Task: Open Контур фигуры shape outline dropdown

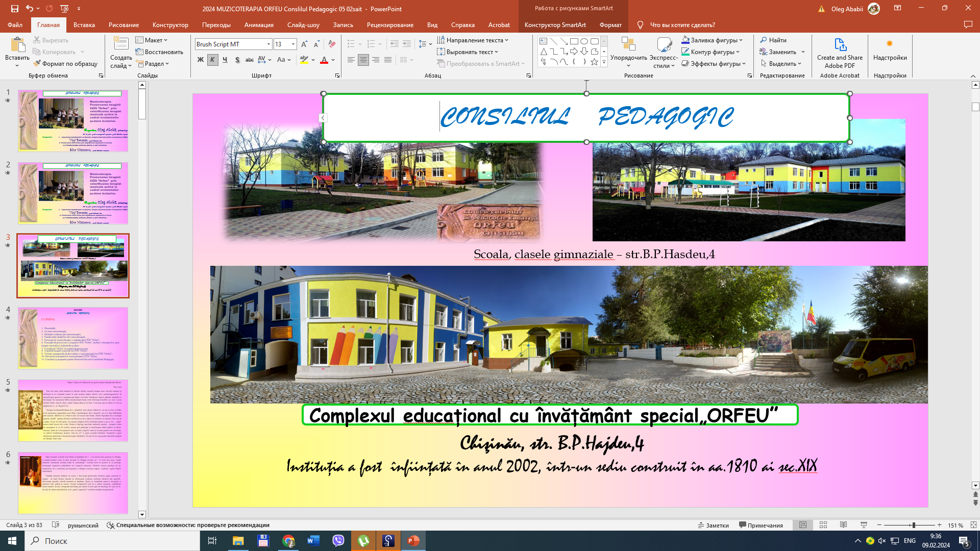Action: 711,52
